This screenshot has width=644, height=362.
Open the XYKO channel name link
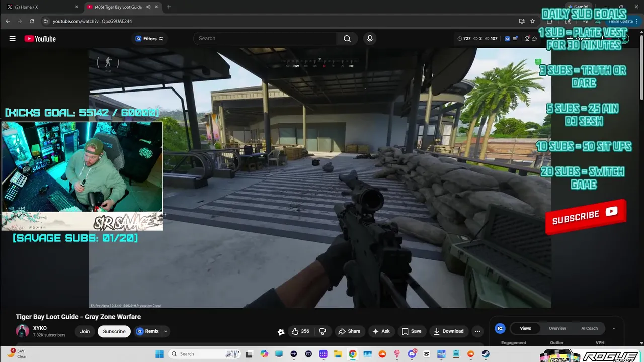pyautogui.click(x=40, y=328)
